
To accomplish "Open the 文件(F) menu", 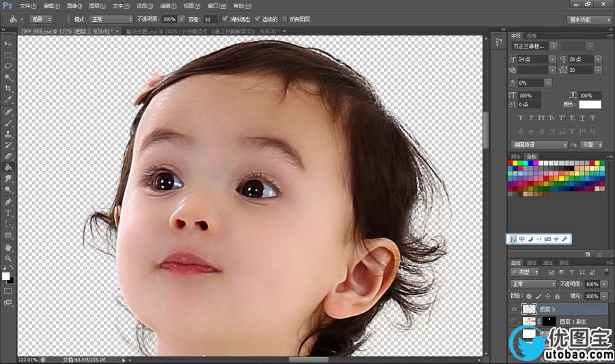I will [x=28, y=6].
